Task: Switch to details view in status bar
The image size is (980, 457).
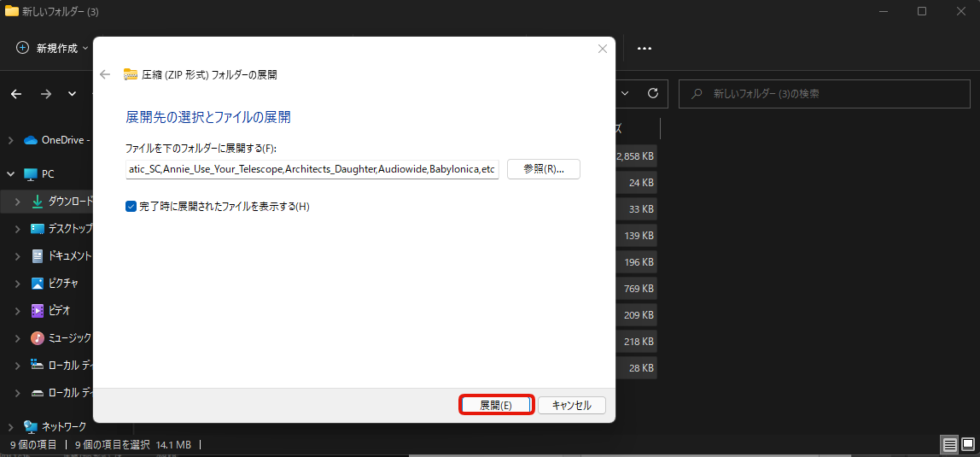Action: click(949, 444)
